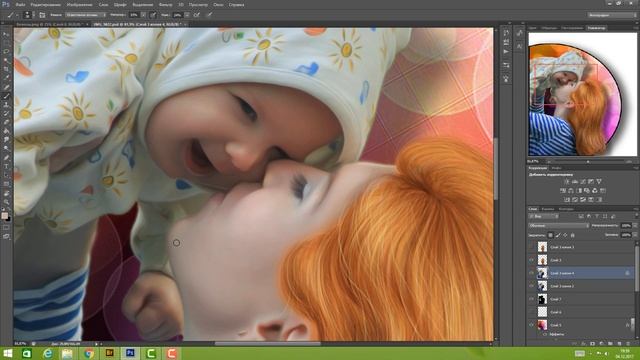Hide the Слой 3 копия 2 layer
640x360 pixels.
click(531, 286)
